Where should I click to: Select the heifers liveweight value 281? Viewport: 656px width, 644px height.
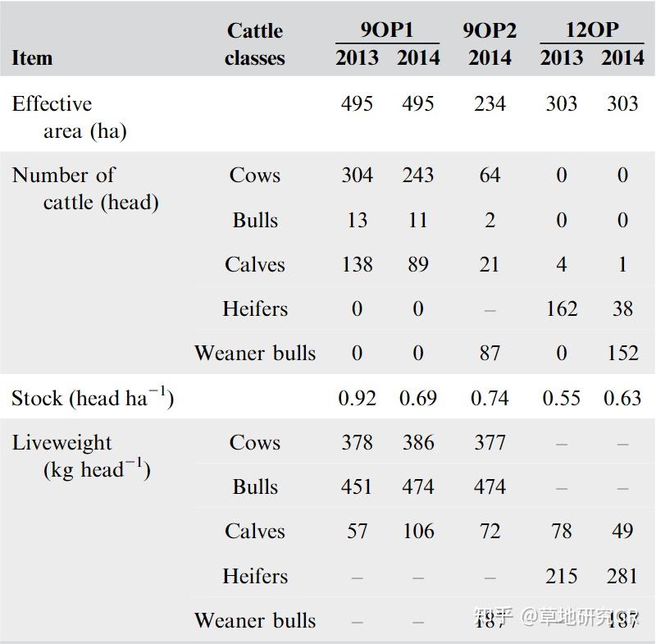pyautogui.click(x=622, y=576)
